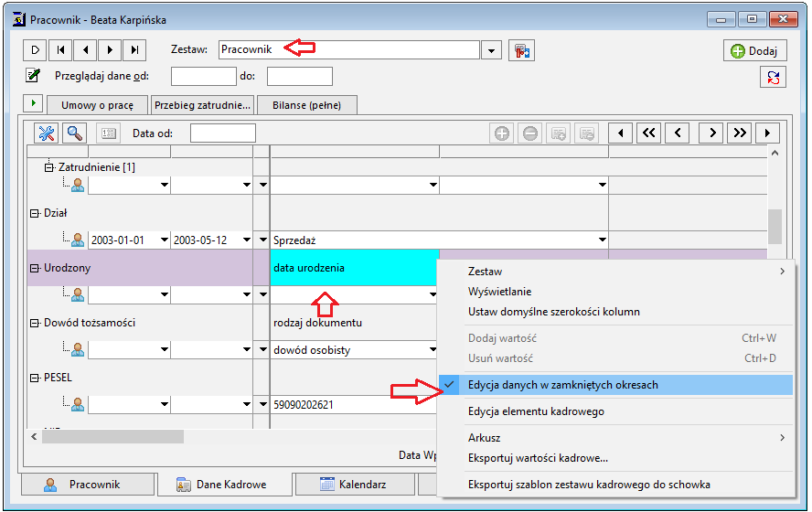Open the dowód osobisty dropdown
The height and width of the screenshot is (512, 812).
(433, 349)
